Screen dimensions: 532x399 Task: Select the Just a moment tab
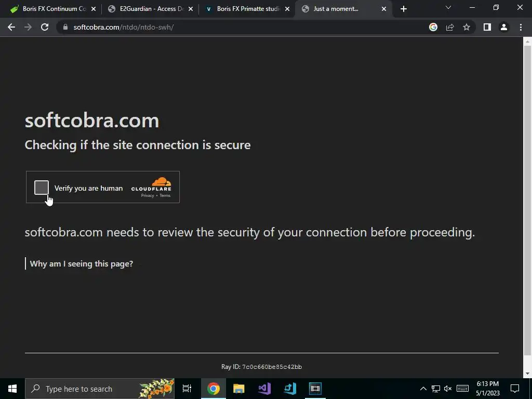coord(343,9)
